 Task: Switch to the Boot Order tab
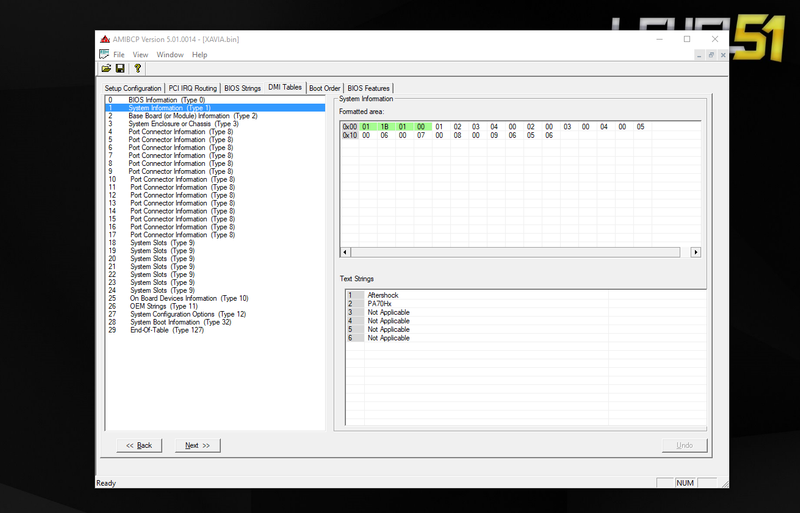coord(324,88)
